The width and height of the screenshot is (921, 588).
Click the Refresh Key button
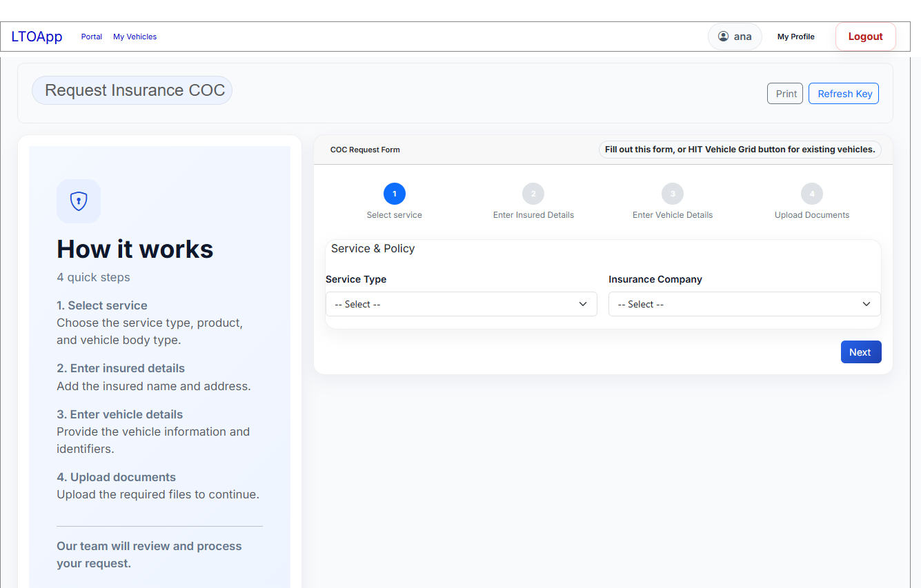tap(843, 93)
